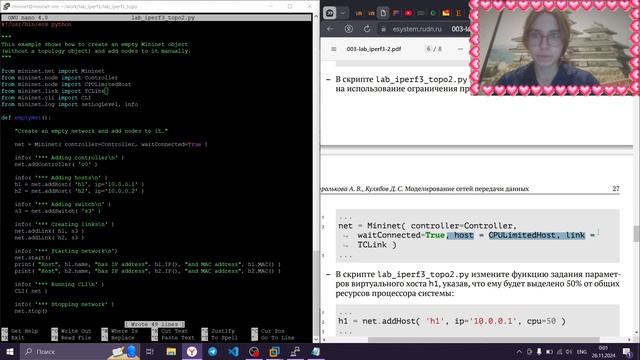The height and width of the screenshot is (360, 640).
Task: Click the h1 = net.addHost line in nano
Action: coord(79,184)
